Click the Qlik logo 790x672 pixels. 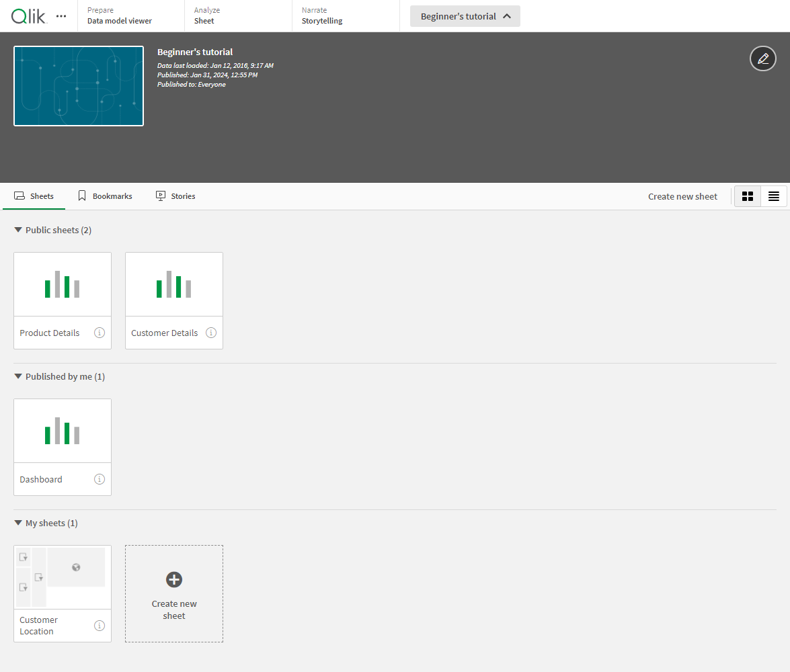(x=29, y=16)
